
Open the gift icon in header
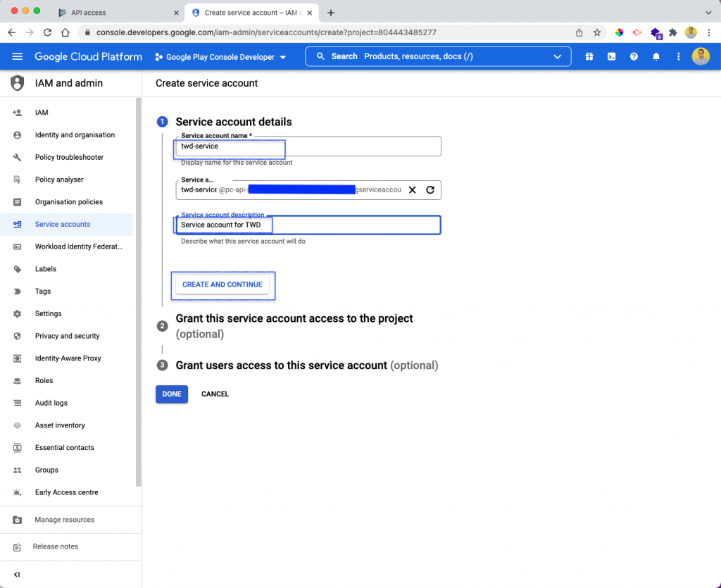tap(589, 56)
